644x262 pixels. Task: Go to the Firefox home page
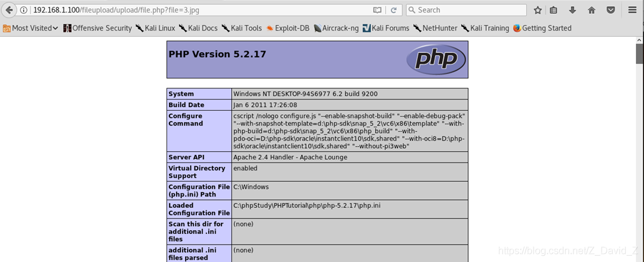(x=592, y=10)
